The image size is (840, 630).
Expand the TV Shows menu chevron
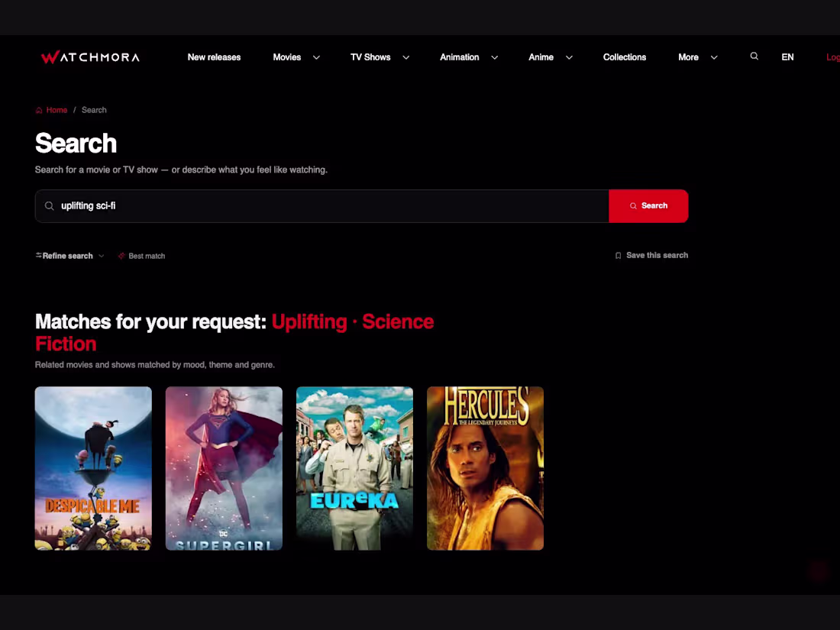coord(406,57)
